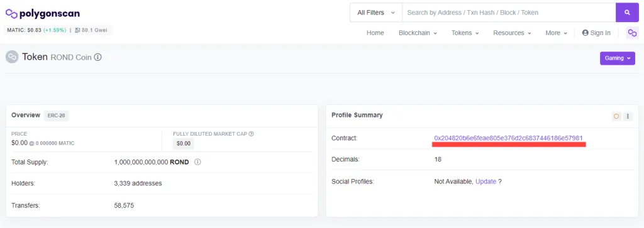
Task: Expand the Tokens menu
Action: point(465,33)
